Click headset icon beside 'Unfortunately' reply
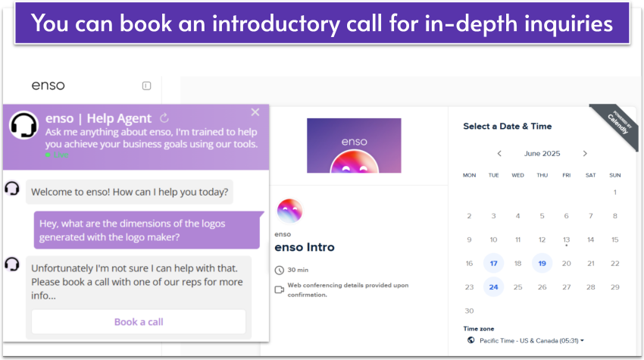 (x=12, y=264)
